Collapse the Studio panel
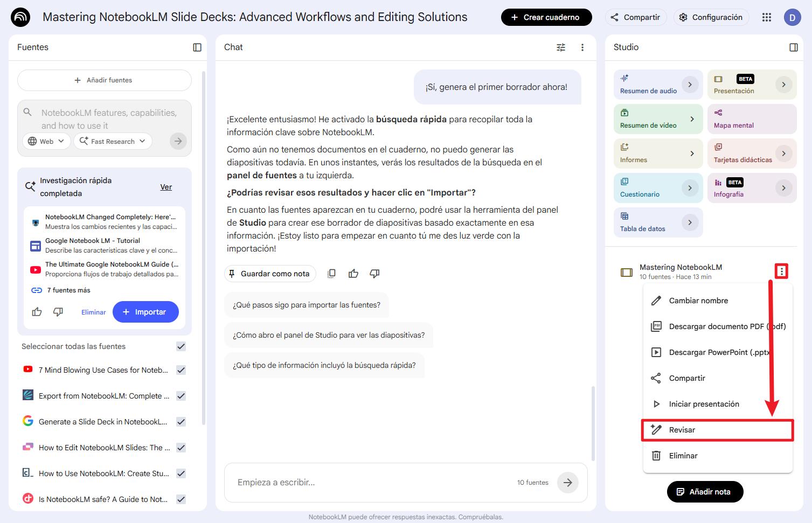The height and width of the screenshot is (523, 812). [x=794, y=47]
